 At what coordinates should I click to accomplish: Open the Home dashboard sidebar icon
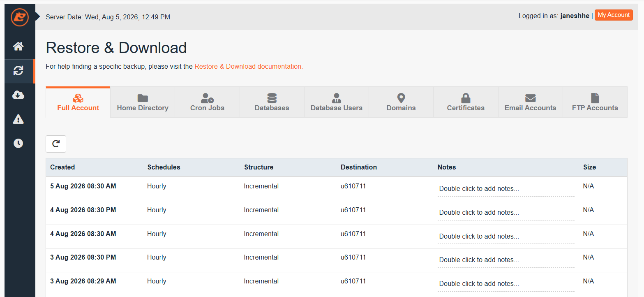click(18, 46)
